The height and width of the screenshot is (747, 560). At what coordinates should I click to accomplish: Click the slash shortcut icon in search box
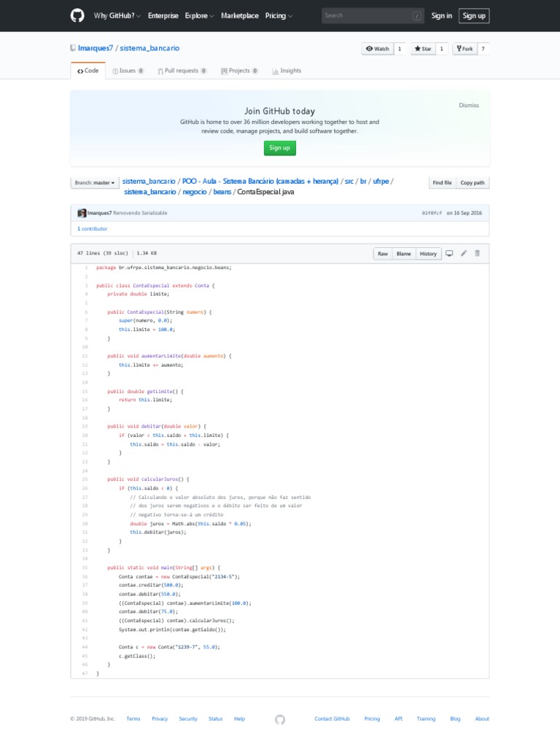tap(416, 16)
